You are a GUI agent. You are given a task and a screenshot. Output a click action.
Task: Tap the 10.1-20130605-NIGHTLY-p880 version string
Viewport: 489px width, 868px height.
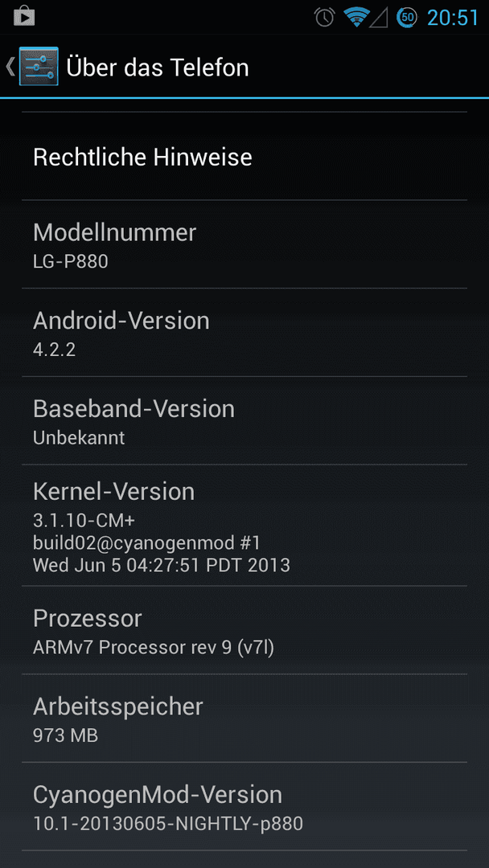click(168, 823)
